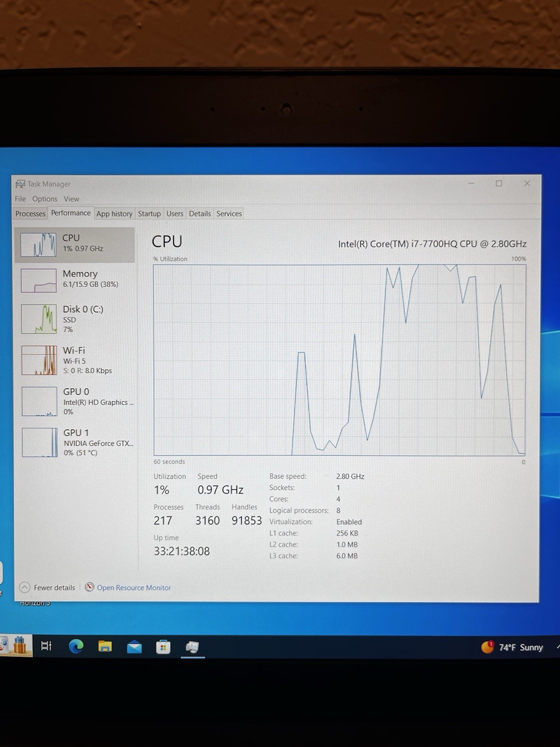
Task: Open Resource Monitor link
Action: point(134,588)
